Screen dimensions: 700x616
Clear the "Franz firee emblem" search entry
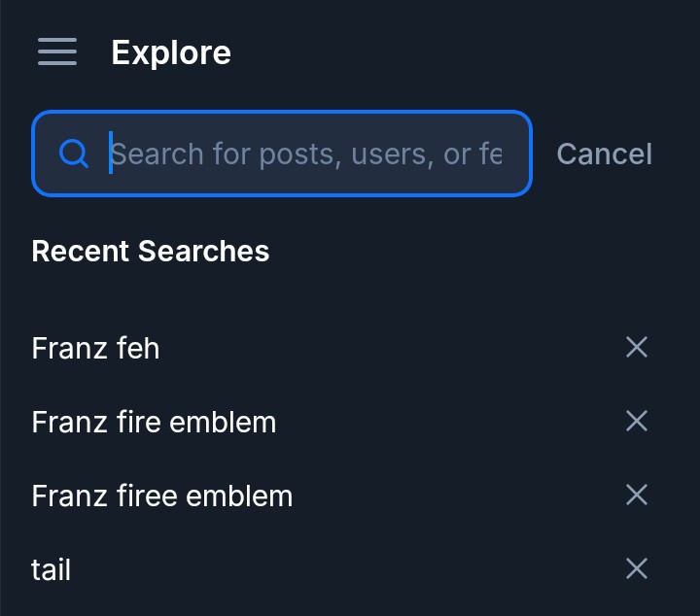pyautogui.click(x=637, y=495)
